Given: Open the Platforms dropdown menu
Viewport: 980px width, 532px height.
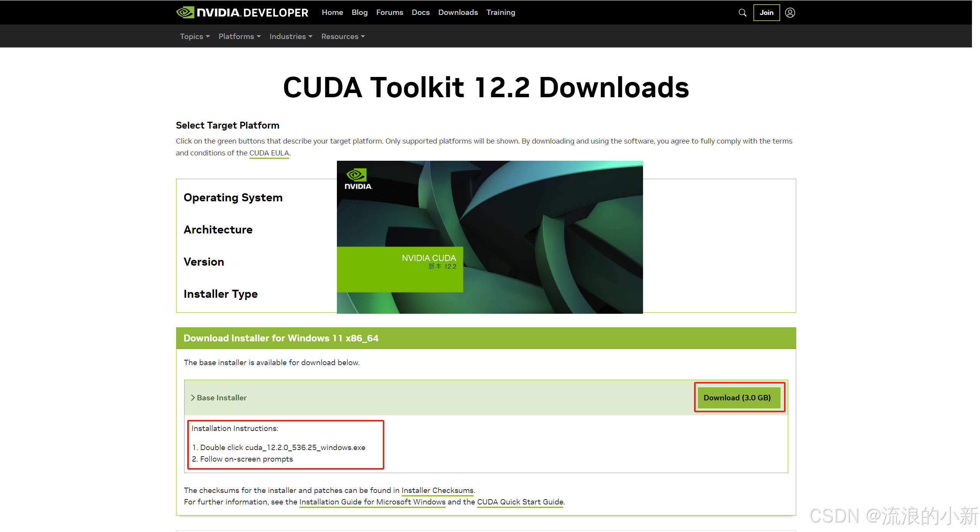Looking at the screenshot, I should pyautogui.click(x=240, y=36).
